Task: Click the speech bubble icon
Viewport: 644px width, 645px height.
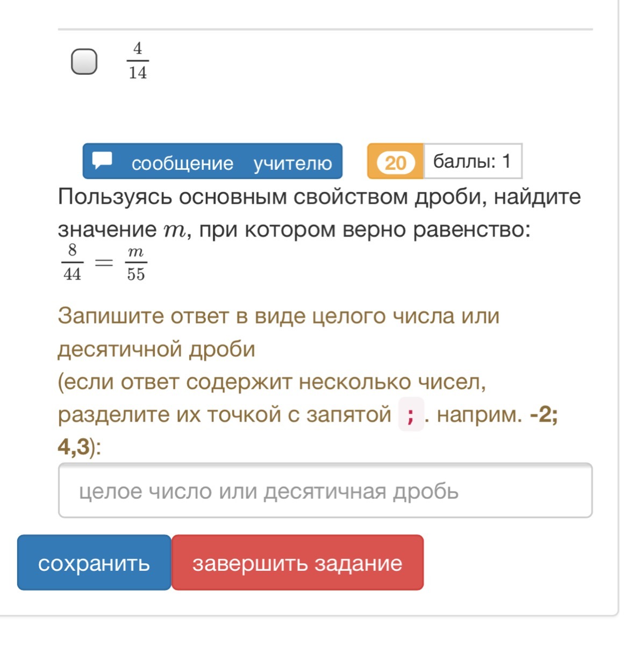Action: [102, 160]
